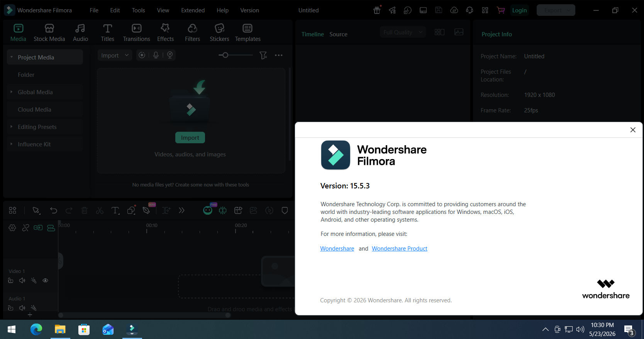
Task: Click the undo icon in timeline toolbar
Action: pos(54,210)
